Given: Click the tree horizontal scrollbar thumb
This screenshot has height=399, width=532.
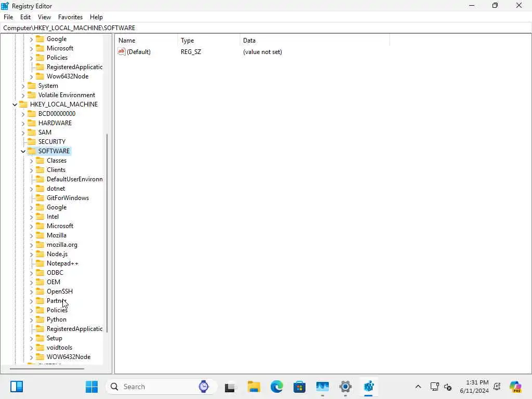Looking at the screenshot, I should click(x=47, y=369).
